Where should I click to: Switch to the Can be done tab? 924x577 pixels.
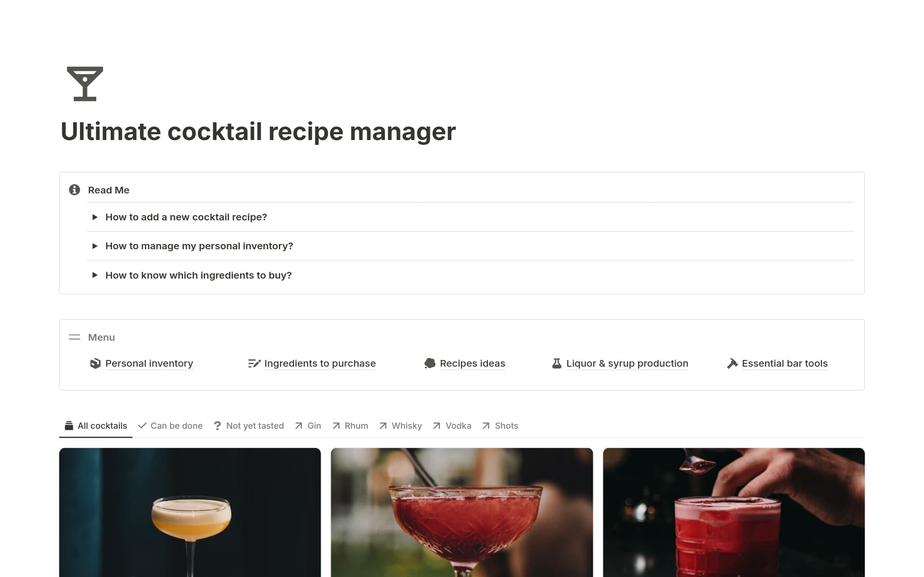[x=170, y=426]
